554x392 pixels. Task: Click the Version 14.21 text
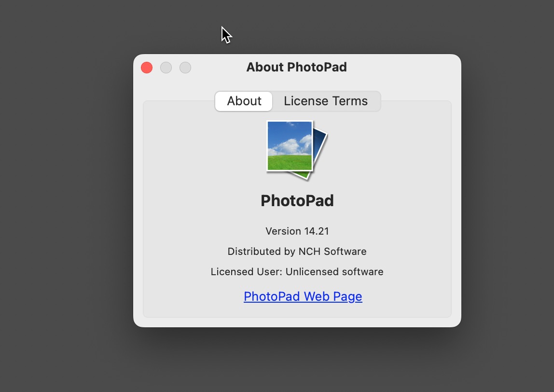pos(297,231)
